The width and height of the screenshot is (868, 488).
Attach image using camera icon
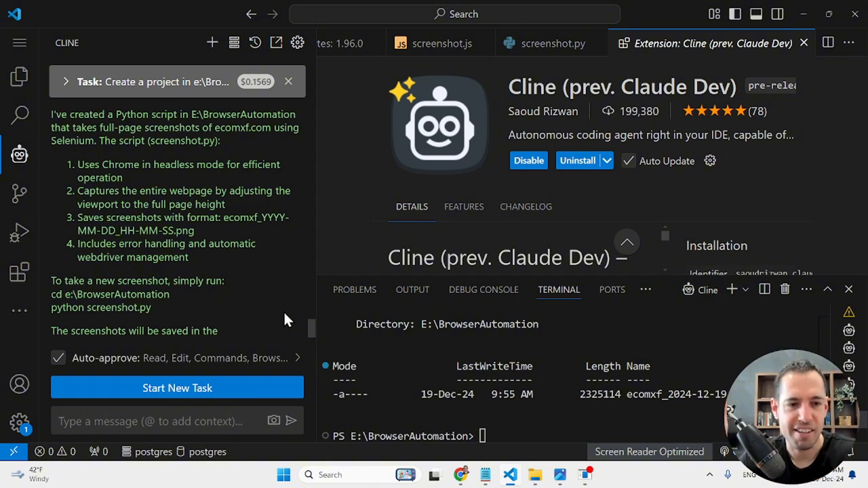pos(273,420)
